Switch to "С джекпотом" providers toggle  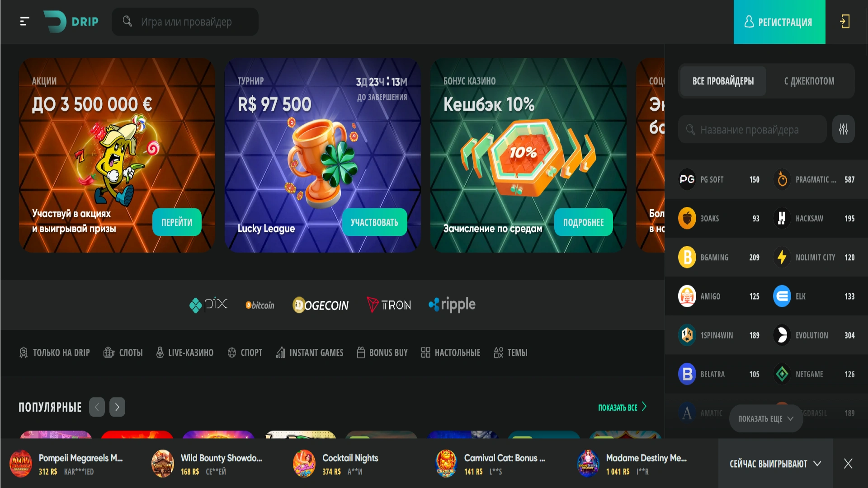click(x=809, y=81)
